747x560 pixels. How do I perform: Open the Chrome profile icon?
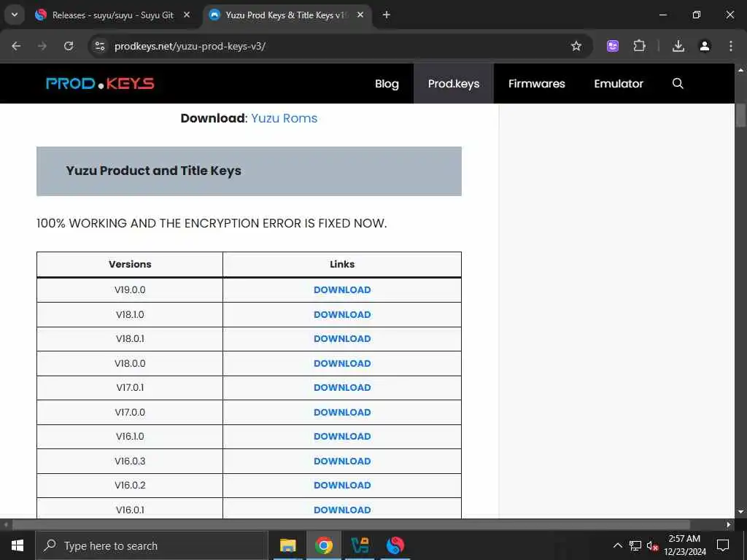coord(705,46)
